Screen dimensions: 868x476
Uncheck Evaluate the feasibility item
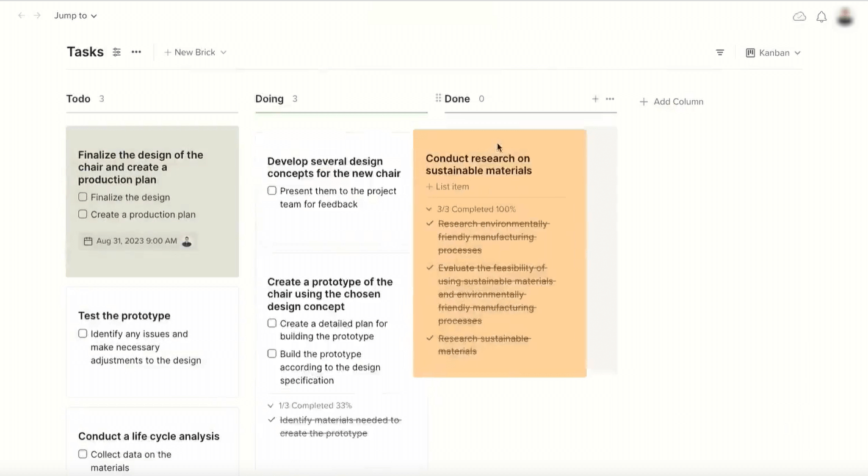(430, 268)
